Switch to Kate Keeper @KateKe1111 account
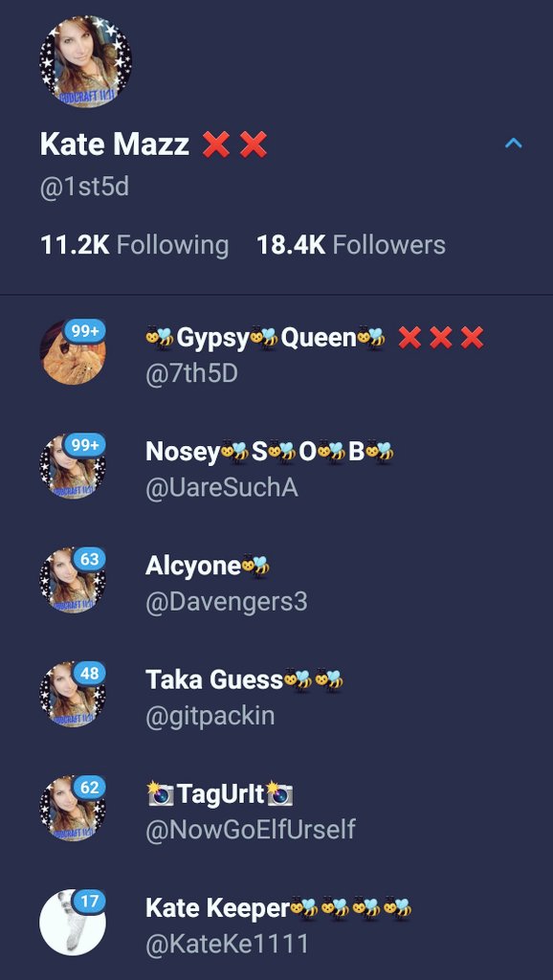 click(276, 923)
